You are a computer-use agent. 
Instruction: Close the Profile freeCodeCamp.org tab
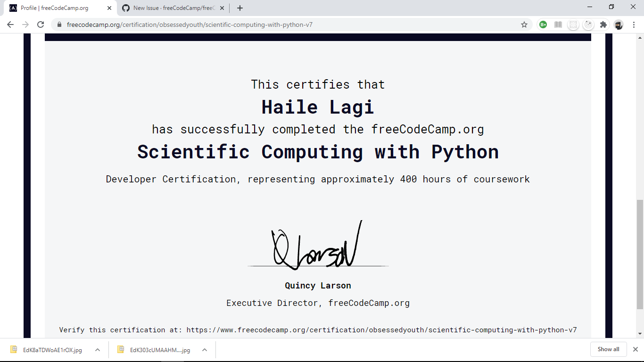point(109,8)
